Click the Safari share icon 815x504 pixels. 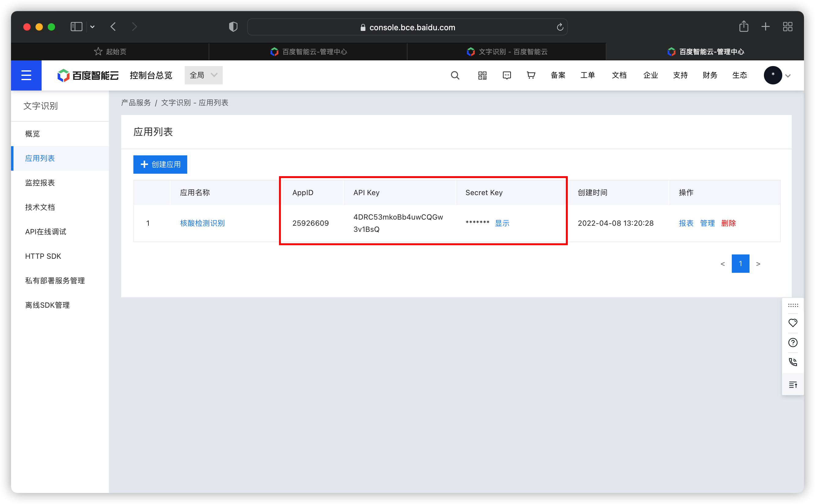[x=744, y=26]
